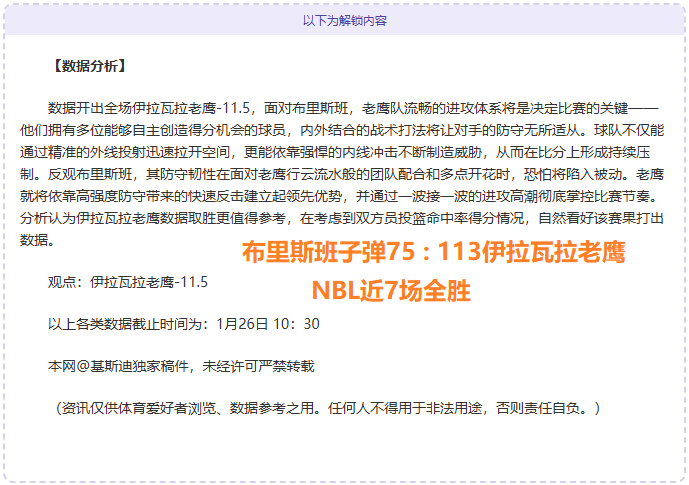Click the orange score text '布里斯班子弹75：113伊拉瓦拉老鹰'

(x=433, y=254)
